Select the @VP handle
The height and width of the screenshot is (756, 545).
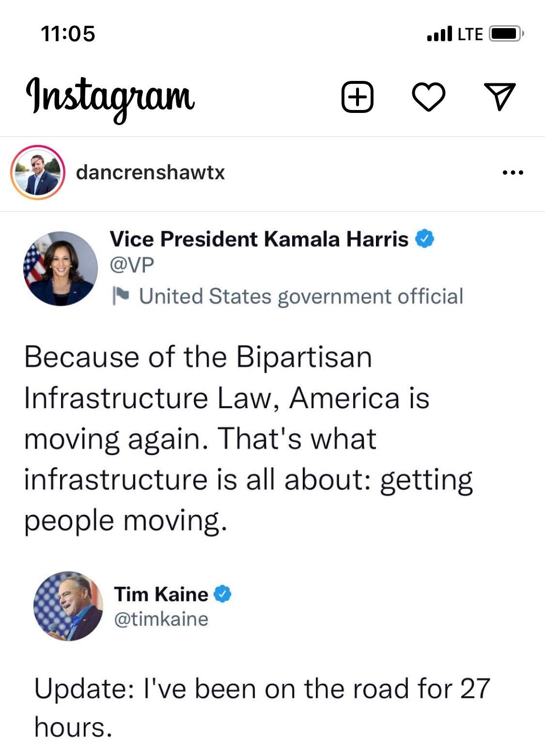coord(132,265)
